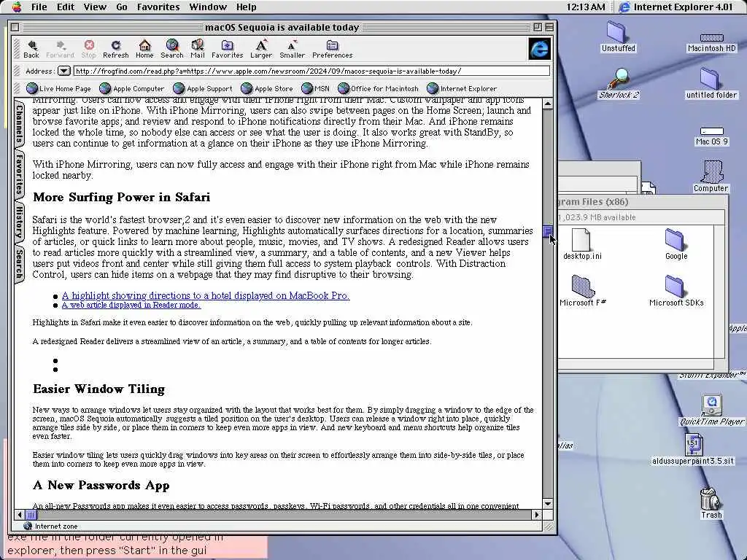Open MSN favorite
747x560 pixels.
coord(315,88)
